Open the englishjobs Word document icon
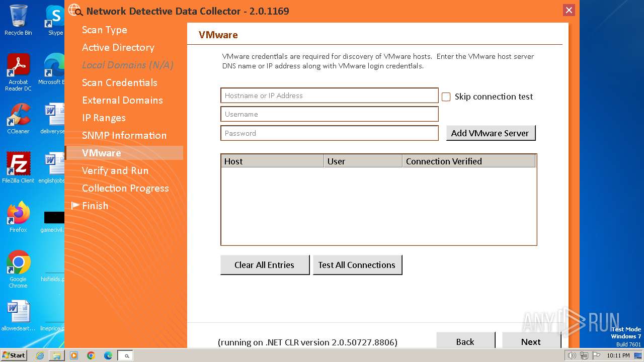The height and width of the screenshot is (362, 644). (x=52, y=167)
